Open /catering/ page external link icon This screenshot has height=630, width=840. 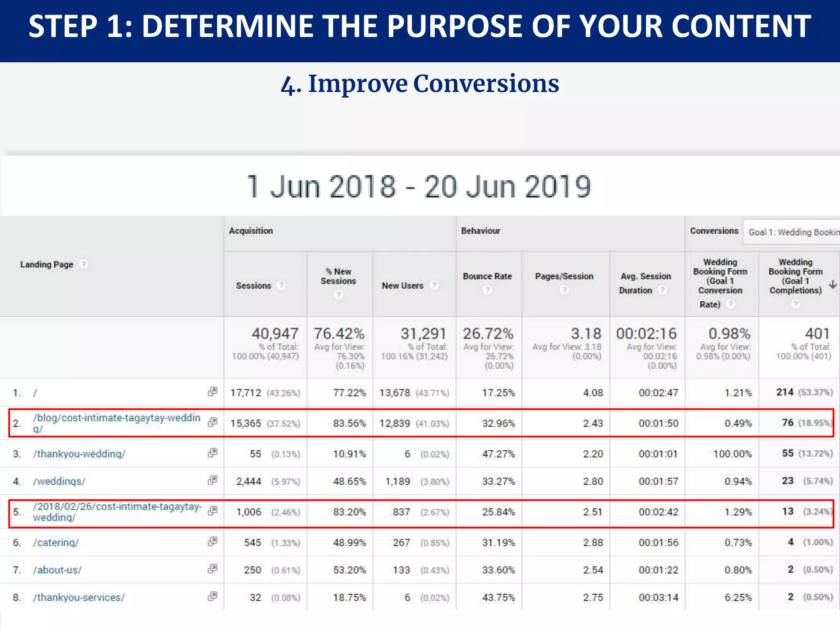(x=212, y=541)
